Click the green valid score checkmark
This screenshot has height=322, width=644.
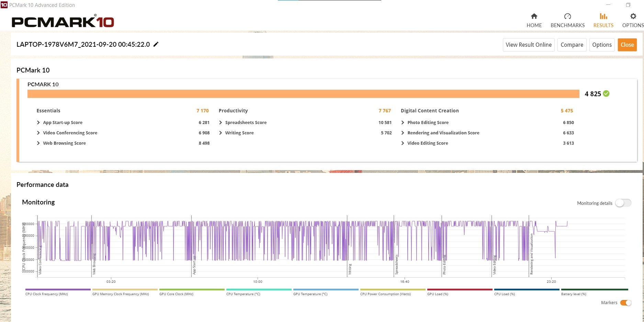pos(606,93)
